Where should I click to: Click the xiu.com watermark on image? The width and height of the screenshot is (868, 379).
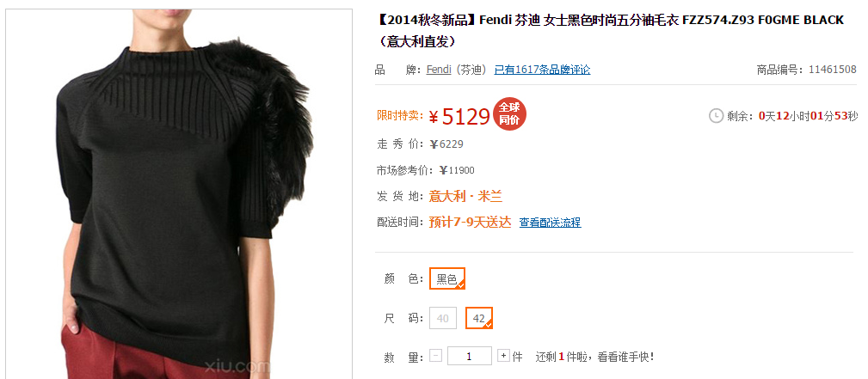237,366
